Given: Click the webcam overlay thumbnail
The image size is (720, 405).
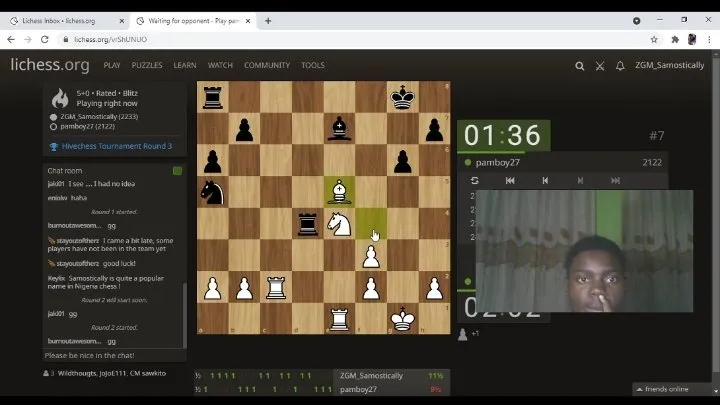Looking at the screenshot, I should click(584, 251).
